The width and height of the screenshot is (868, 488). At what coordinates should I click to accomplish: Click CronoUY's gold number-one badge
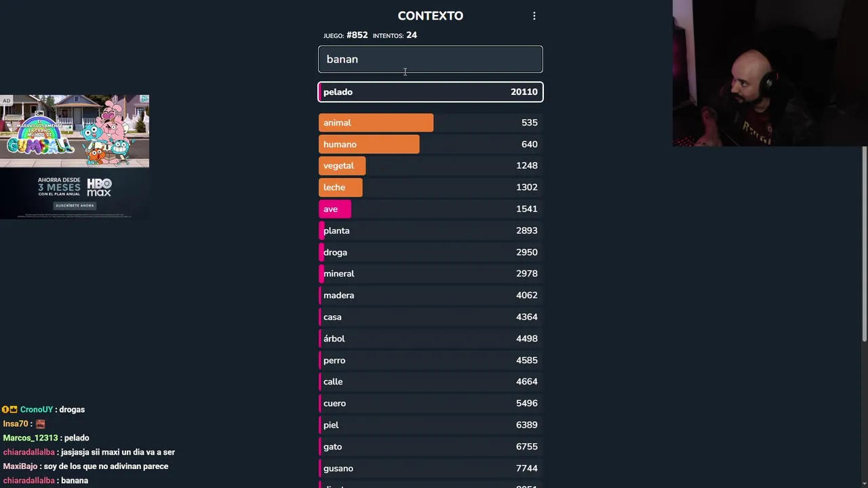(5, 409)
